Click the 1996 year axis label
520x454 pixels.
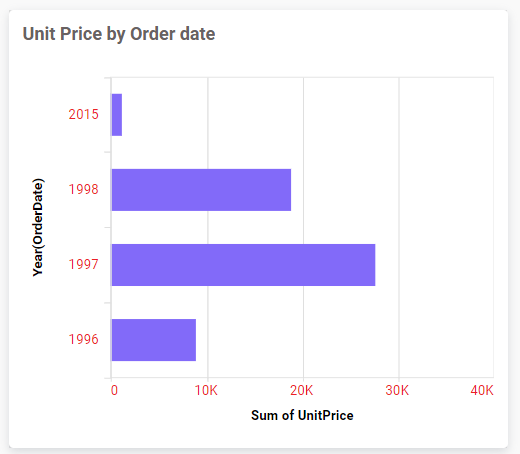[83, 339]
